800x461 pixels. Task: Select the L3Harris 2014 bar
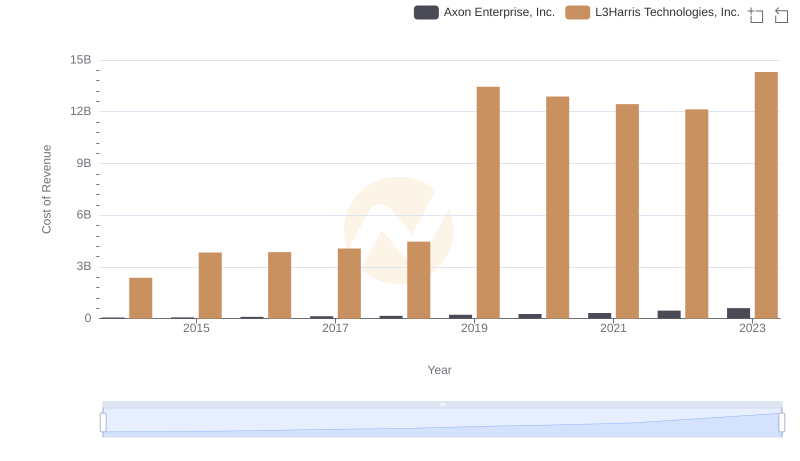(141, 298)
